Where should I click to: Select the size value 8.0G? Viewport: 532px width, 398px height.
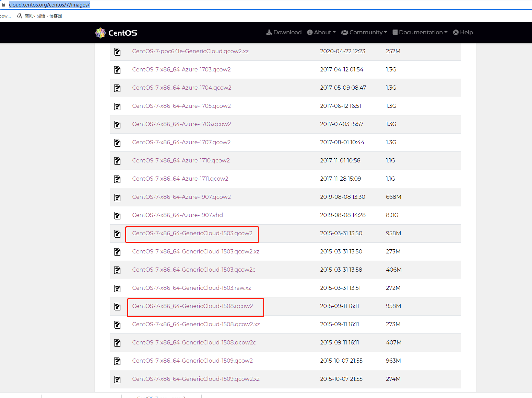392,215
